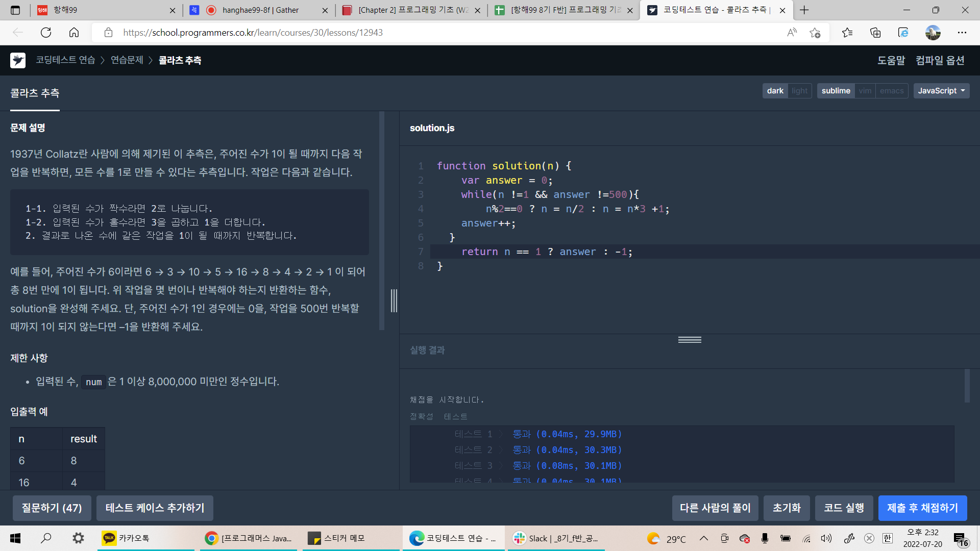Open JavaScript language dropdown
The image size is (980, 551).
941,91
